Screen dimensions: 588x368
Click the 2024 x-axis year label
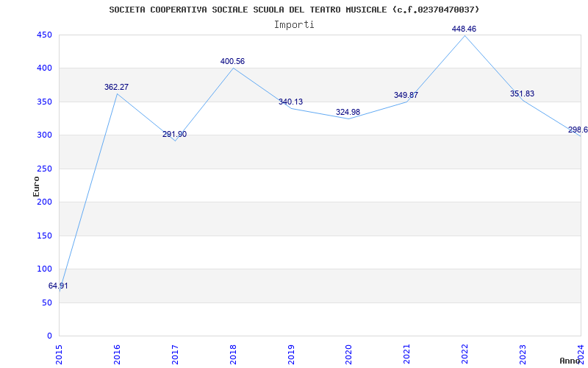581,354
